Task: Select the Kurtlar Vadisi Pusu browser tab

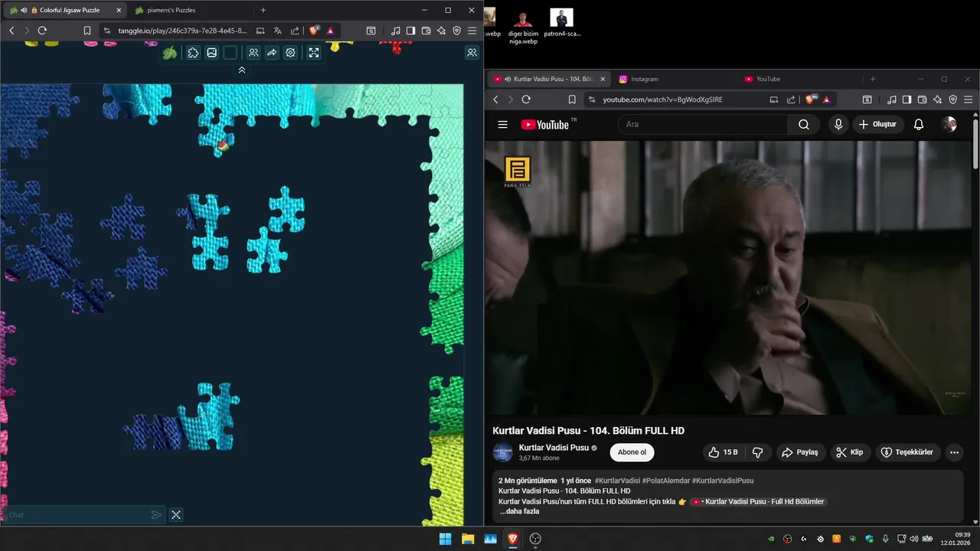Action: pyautogui.click(x=548, y=79)
